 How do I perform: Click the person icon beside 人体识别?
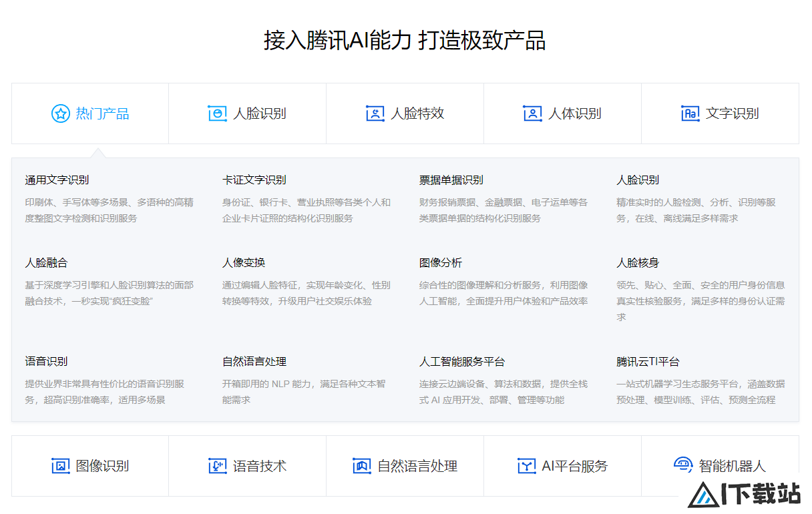[x=532, y=113]
